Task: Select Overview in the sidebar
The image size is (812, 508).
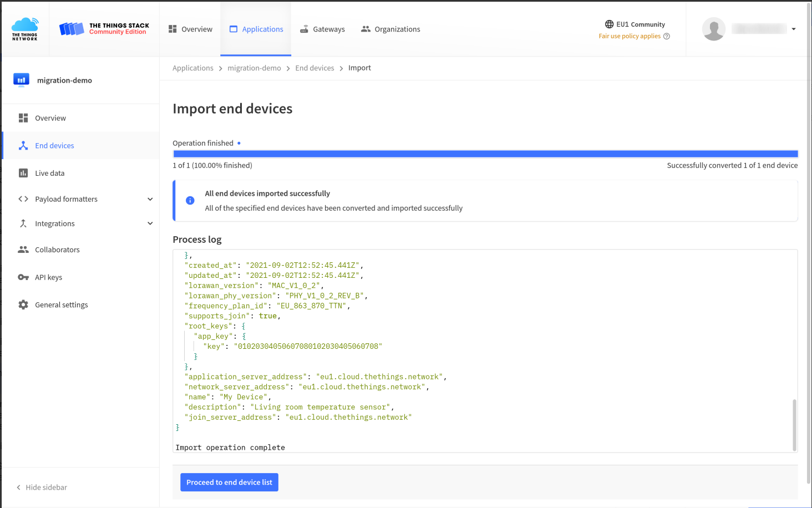Action: (x=81, y=118)
